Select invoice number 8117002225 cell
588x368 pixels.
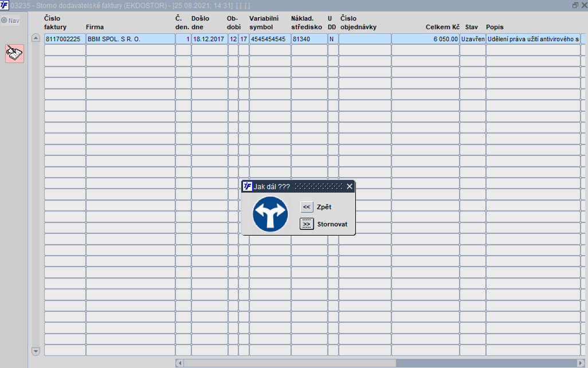pyautogui.click(x=65, y=39)
